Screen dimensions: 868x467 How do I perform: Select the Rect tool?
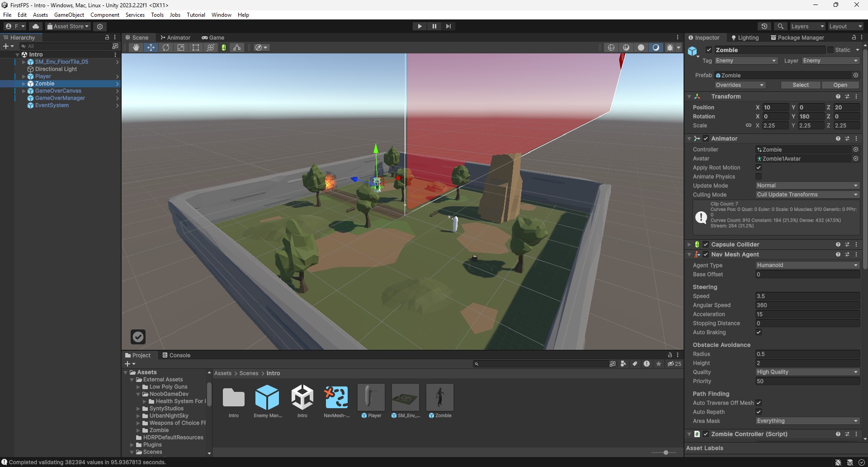[x=196, y=48]
